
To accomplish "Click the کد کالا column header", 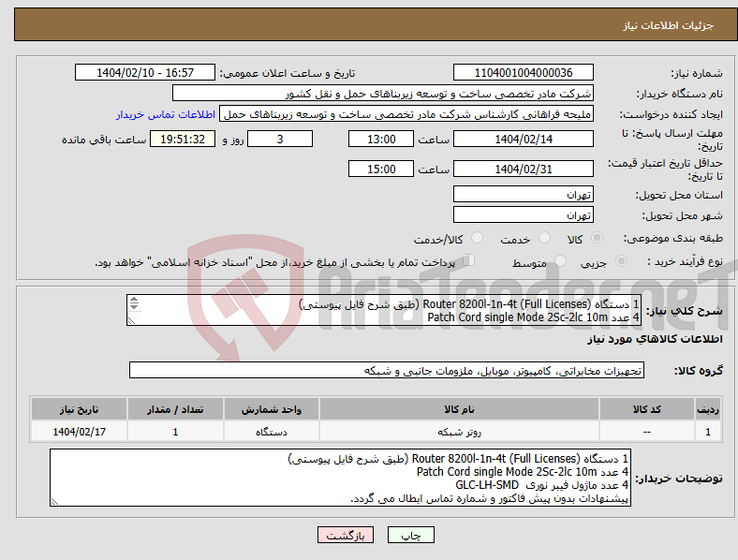I will click(x=647, y=409).
